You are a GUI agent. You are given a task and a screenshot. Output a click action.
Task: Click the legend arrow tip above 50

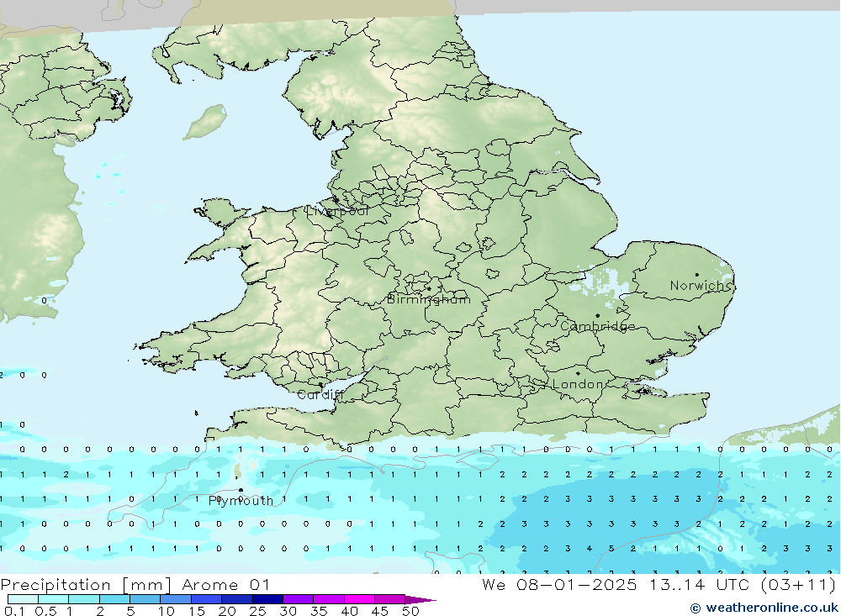420,599
